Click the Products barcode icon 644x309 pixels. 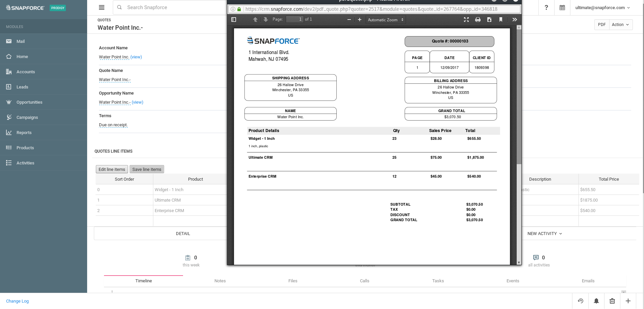[x=9, y=148]
